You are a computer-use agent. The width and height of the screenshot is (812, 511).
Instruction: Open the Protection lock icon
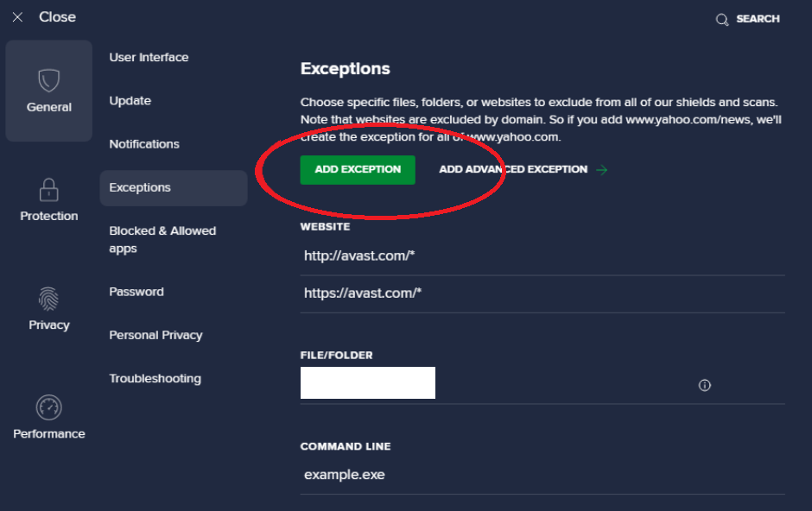click(x=48, y=189)
